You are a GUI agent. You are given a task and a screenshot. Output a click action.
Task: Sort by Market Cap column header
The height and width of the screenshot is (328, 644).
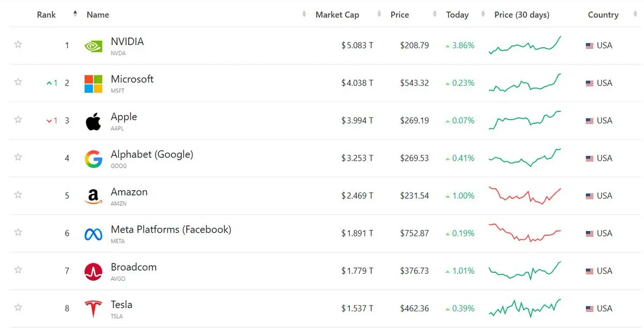(337, 14)
